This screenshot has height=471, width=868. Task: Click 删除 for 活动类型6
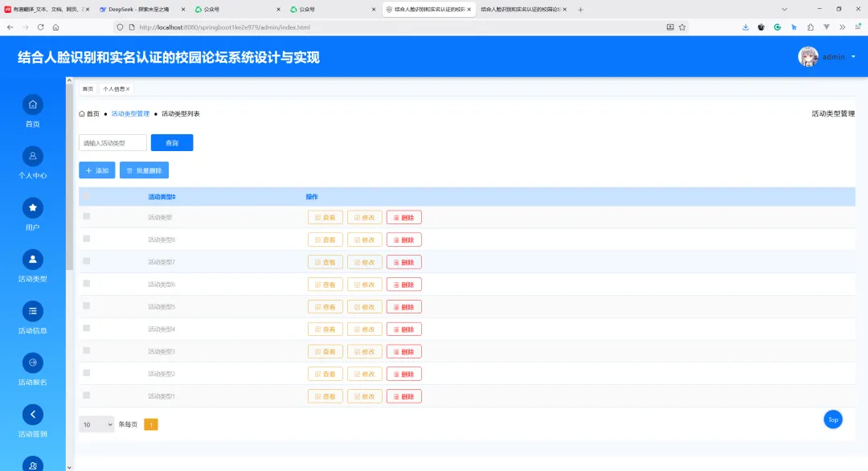[x=404, y=285]
